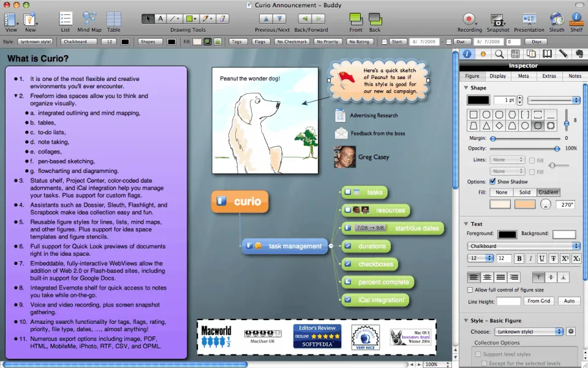Click the From Grid button

pyautogui.click(x=539, y=301)
